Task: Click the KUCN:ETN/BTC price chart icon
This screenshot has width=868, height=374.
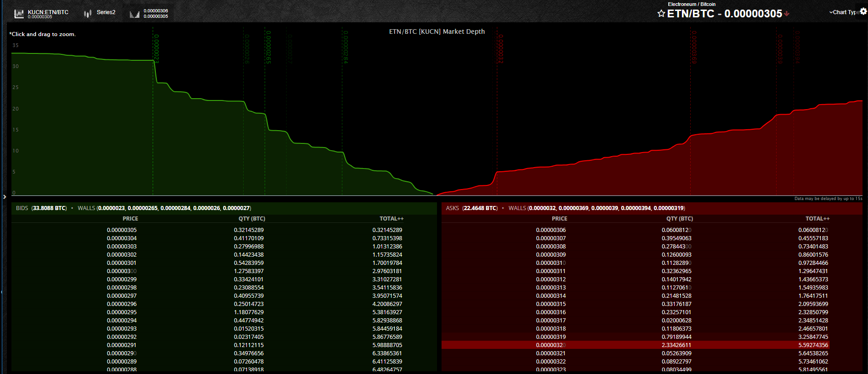Action: coord(19,14)
